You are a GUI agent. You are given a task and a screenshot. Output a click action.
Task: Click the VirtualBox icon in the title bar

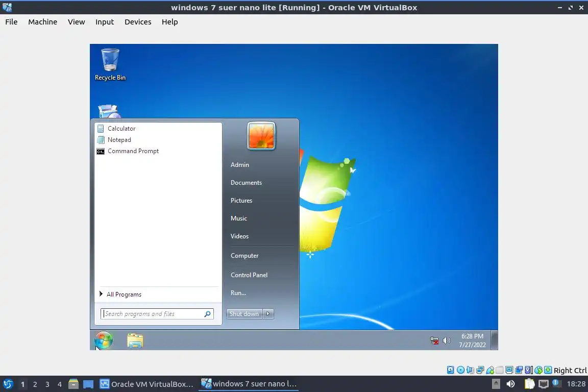coord(7,7)
